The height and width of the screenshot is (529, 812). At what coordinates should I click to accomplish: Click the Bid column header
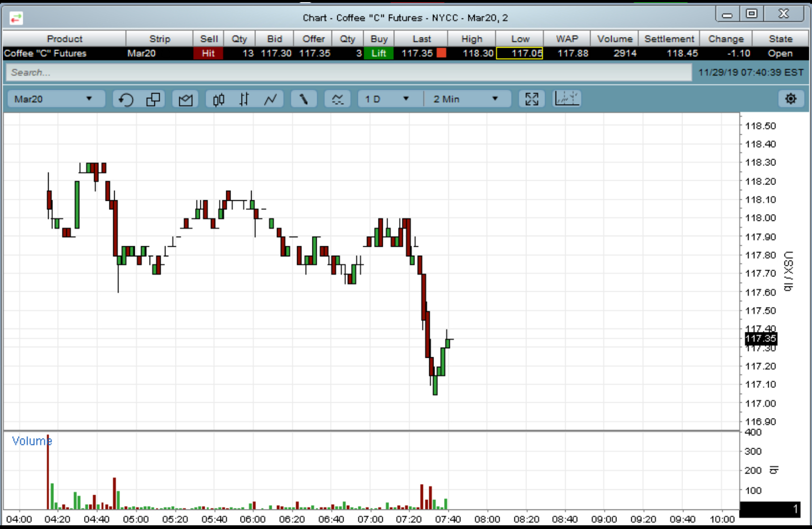pos(274,39)
